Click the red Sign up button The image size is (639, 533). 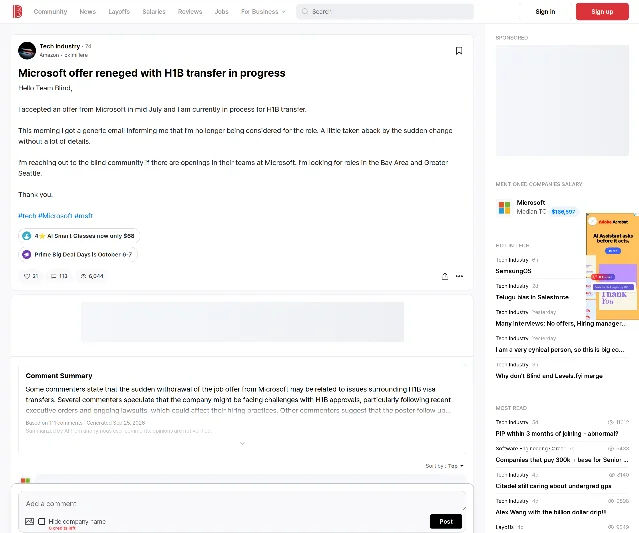(602, 12)
